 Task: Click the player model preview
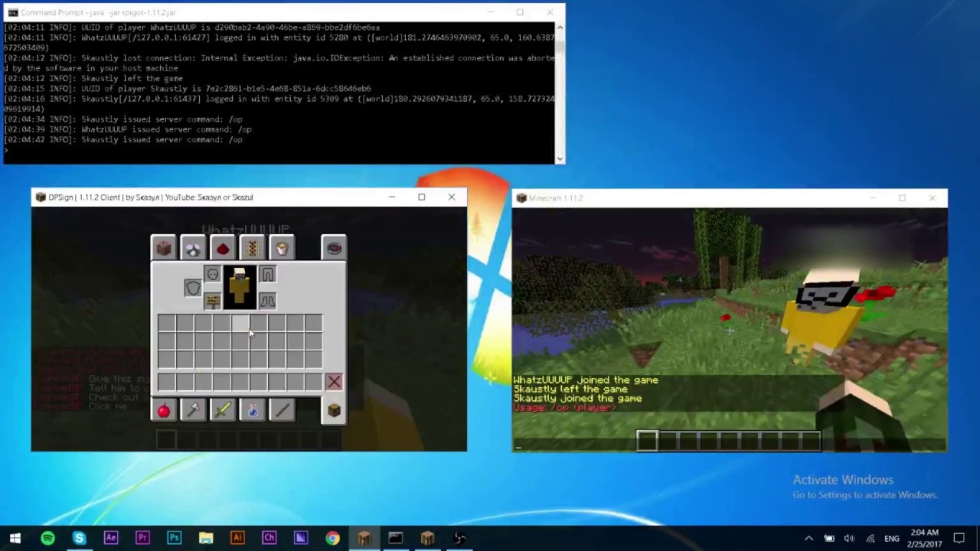click(x=240, y=287)
